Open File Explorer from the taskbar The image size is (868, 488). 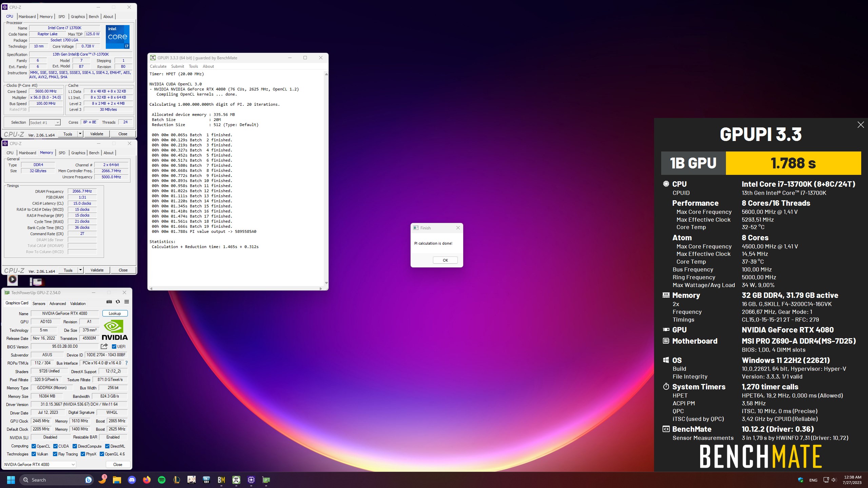[117, 480]
